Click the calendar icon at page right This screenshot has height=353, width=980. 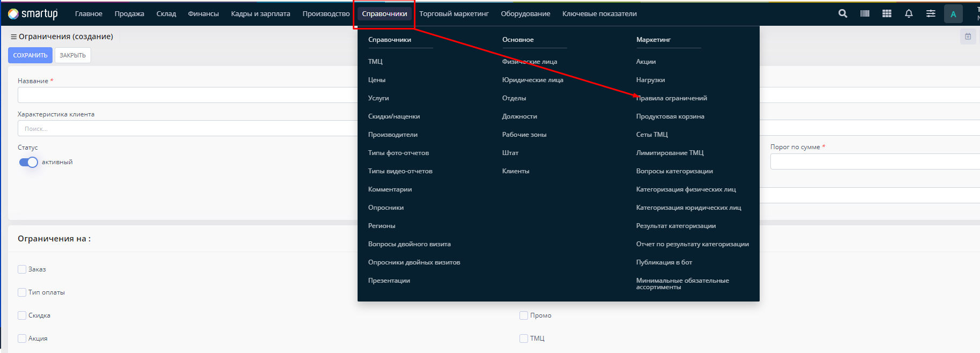tap(968, 36)
